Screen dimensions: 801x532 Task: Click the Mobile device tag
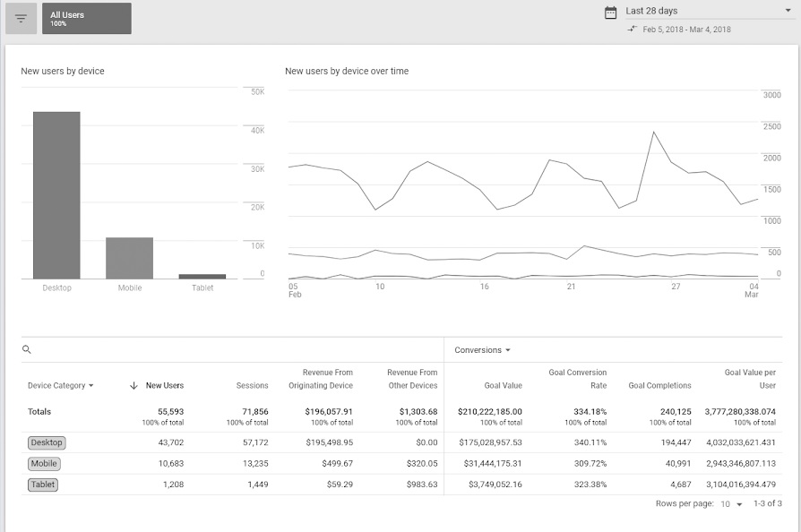[44, 463]
